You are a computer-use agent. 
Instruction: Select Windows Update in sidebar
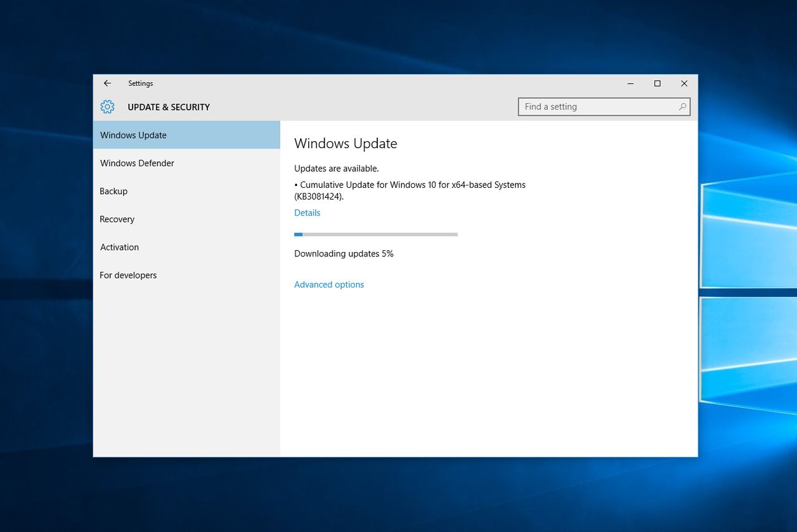187,135
